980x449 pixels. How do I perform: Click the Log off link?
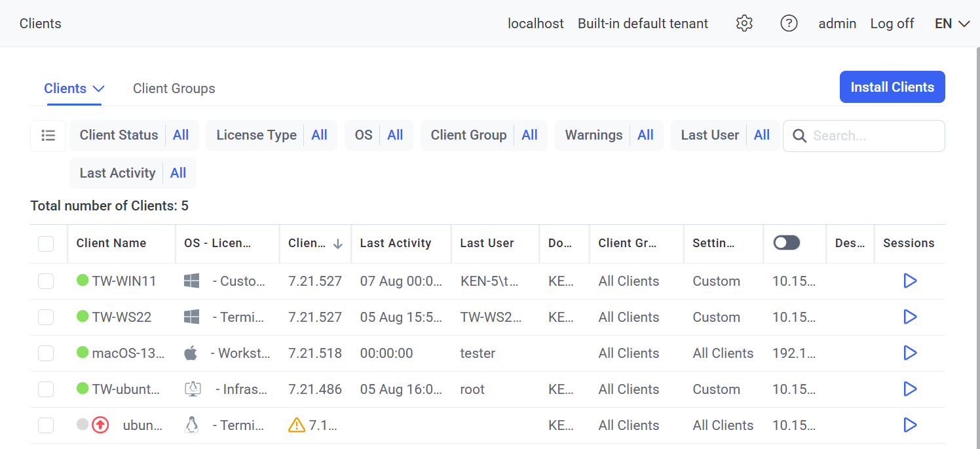click(x=892, y=24)
